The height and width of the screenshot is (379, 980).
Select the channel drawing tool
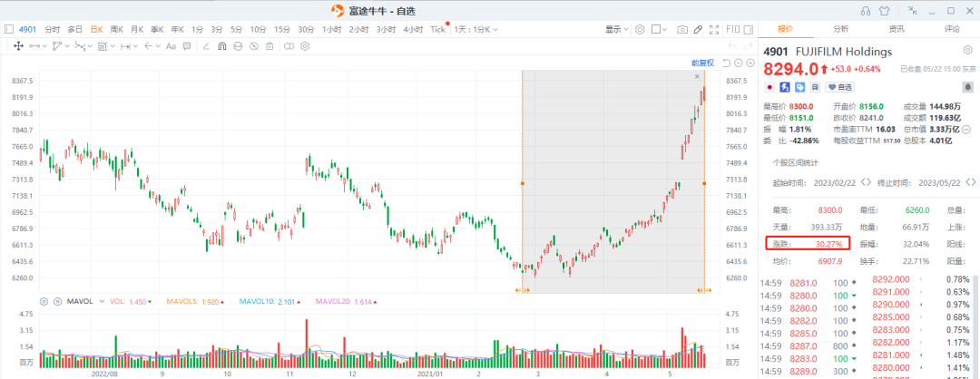coord(57,45)
